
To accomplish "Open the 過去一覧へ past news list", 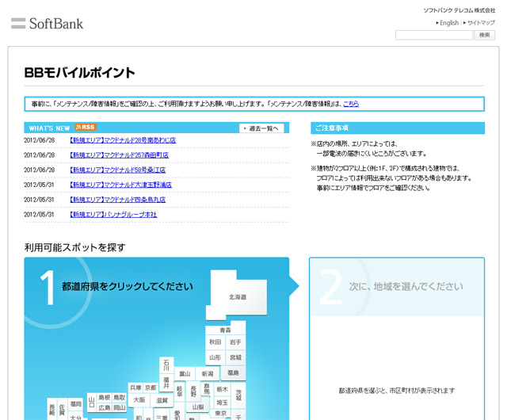I will pyautogui.click(x=261, y=128).
